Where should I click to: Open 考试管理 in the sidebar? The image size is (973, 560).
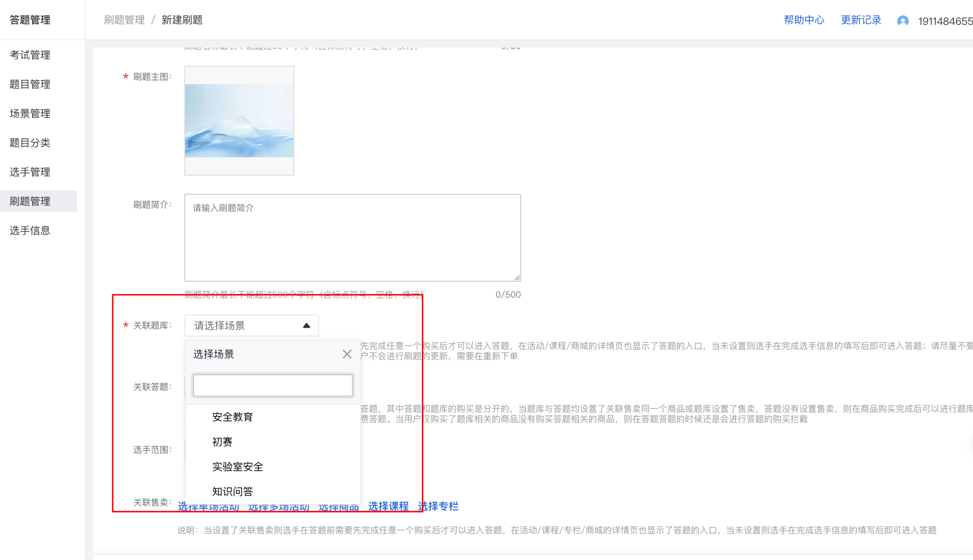30,55
